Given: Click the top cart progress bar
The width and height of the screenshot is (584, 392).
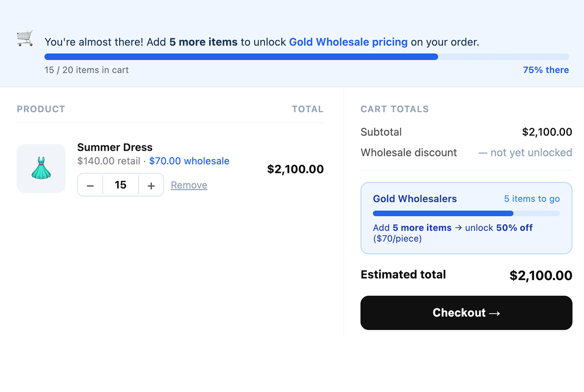Looking at the screenshot, I should [x=307, y=56].
